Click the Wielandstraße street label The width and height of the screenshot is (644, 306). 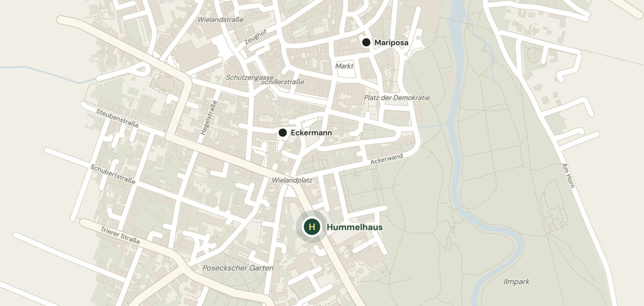220,20
